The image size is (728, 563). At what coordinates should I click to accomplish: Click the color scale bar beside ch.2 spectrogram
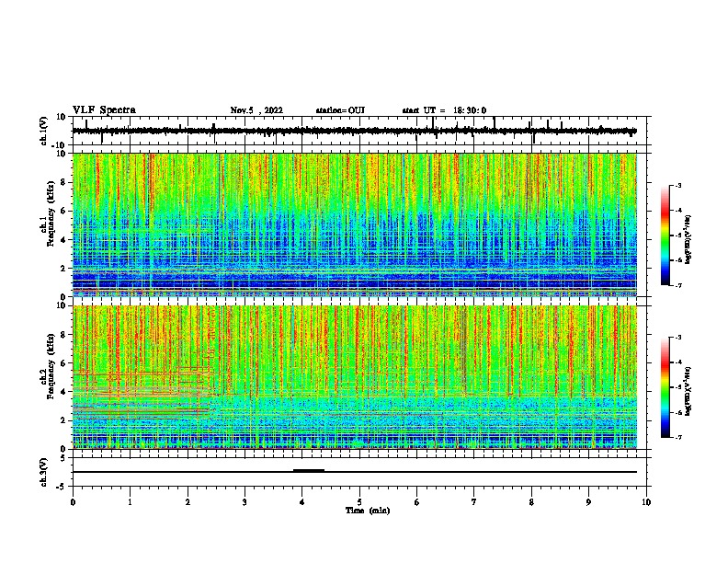pyautogui.click(x=665, y=387)
